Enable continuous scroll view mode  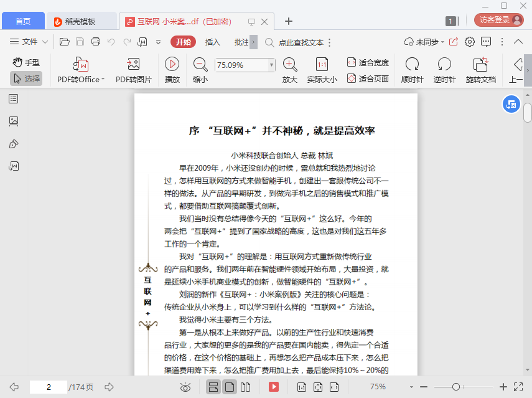(213, 387)
